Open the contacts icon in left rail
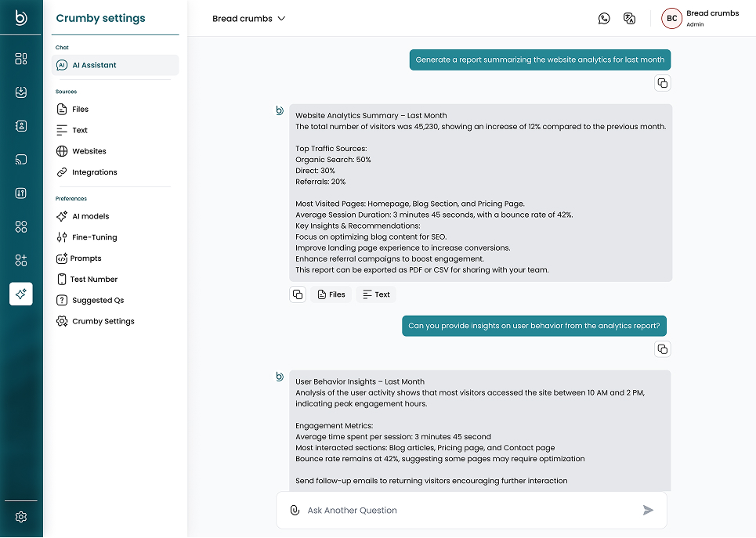The height and width of the screenshot is (538, 756). [21, 125]
